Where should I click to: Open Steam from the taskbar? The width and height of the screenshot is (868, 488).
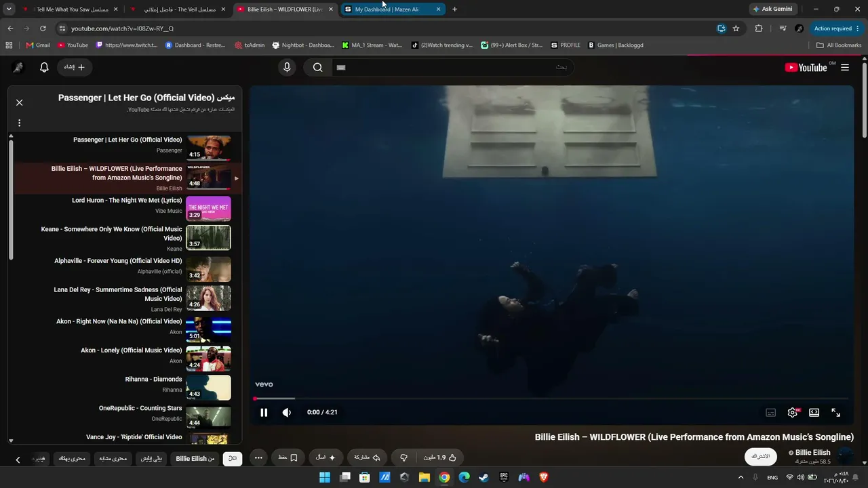(484, 477)
